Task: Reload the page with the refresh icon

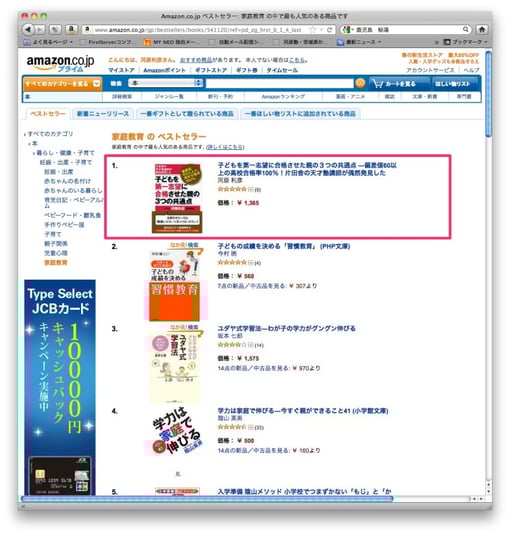Action: coord(330,30)
